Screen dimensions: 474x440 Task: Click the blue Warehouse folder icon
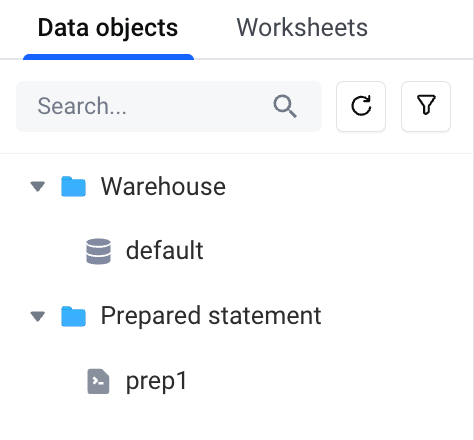click(x=74, y=186)
